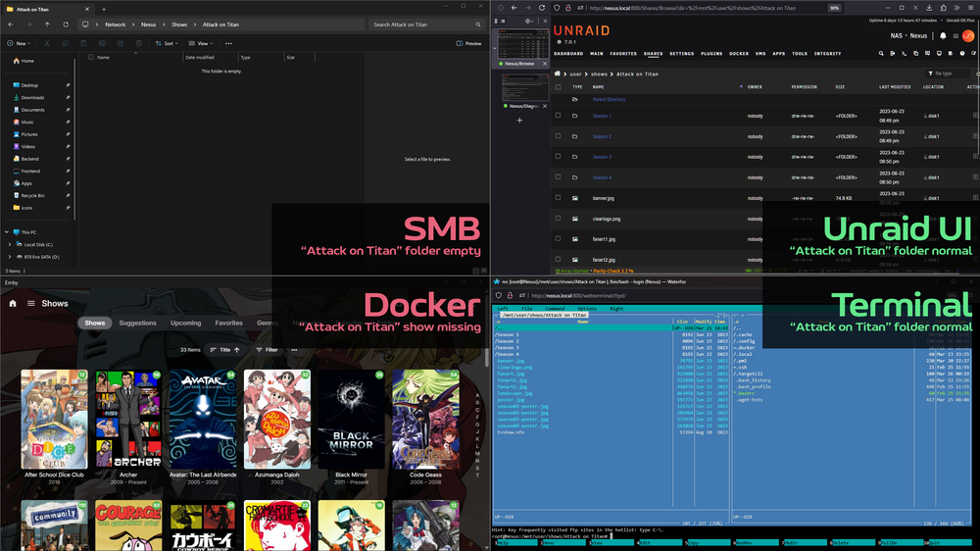This screenshot has height=551, width=980.
Task: Go up one folder in File Explorer
Action: [47, 25]
